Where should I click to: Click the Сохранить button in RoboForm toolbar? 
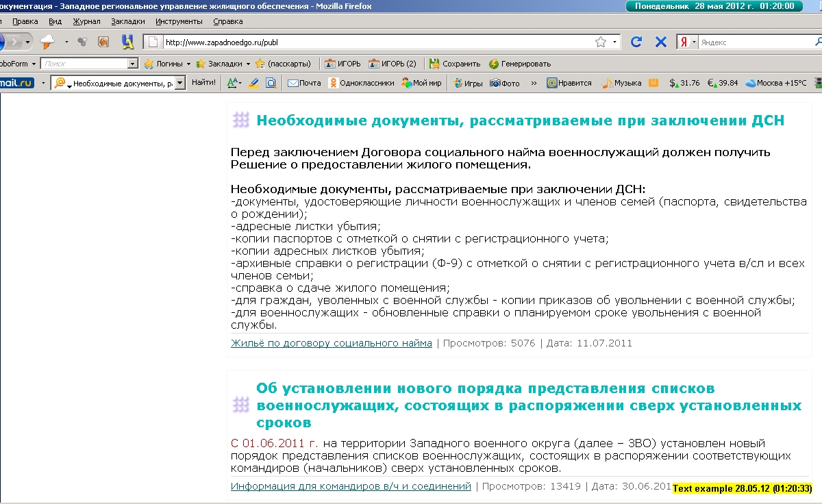(455, 64)
